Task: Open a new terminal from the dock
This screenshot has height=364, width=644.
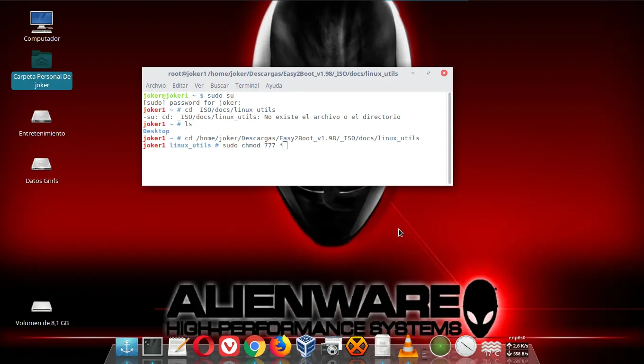Action: tap(152, 346)
